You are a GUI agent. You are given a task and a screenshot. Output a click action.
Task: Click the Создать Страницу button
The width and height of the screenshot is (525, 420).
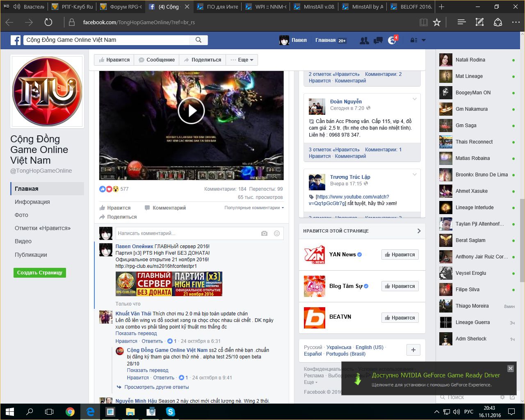pos(39,273)
